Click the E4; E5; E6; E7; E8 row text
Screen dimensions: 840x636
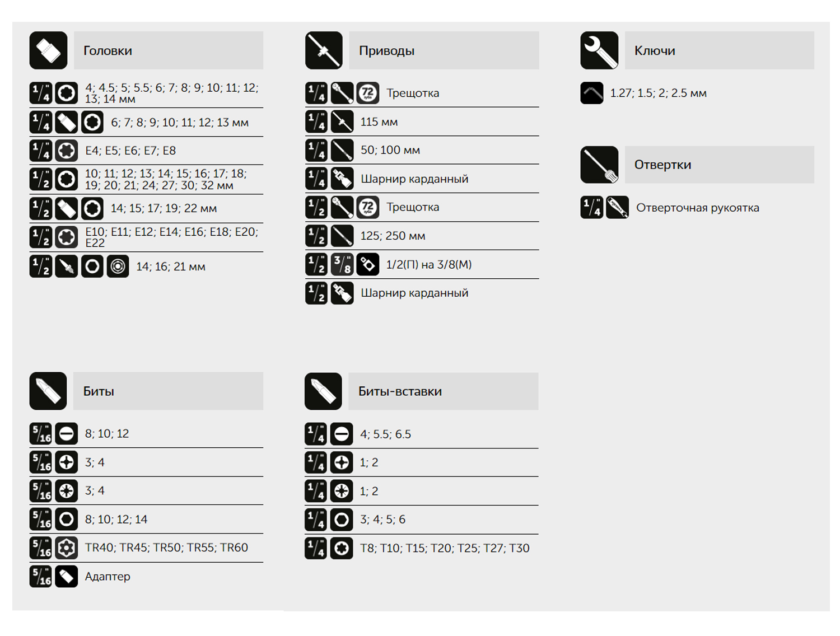(x=130, y=151)
